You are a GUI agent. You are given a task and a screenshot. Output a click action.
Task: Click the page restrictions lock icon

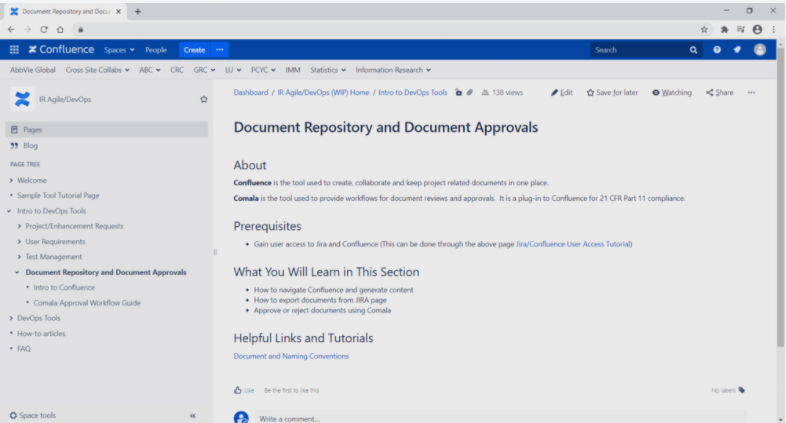pyautogui.click(x=458, y=92)
